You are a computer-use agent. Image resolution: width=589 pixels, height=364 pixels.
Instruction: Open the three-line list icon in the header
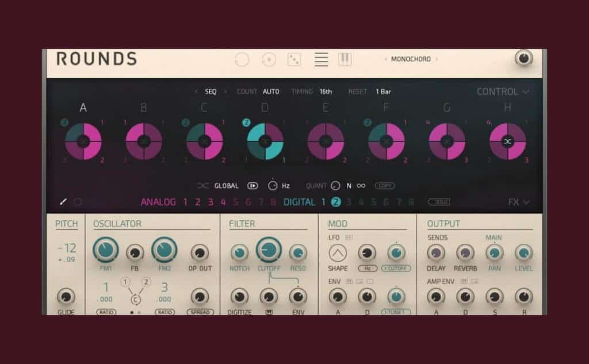[x=321, y=59]
